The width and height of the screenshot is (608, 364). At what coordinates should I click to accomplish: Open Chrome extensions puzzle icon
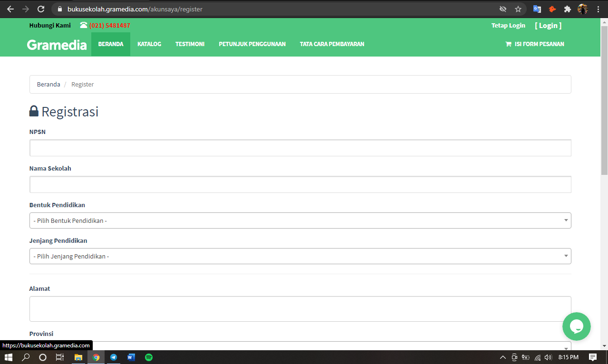(x=567, y=9)
